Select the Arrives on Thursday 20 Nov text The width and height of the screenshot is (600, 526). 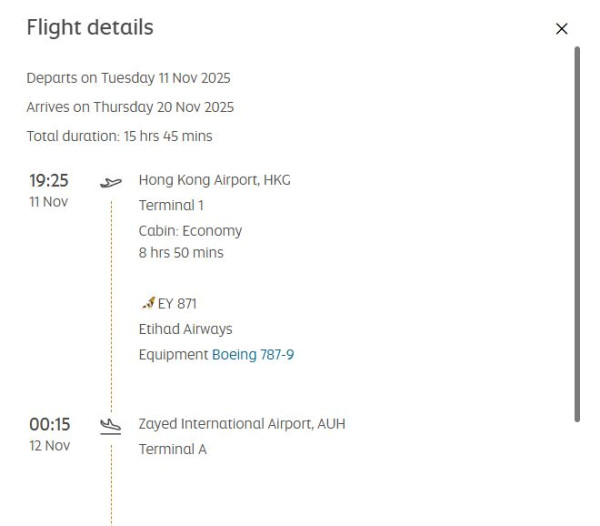click(x=130, y=107)
